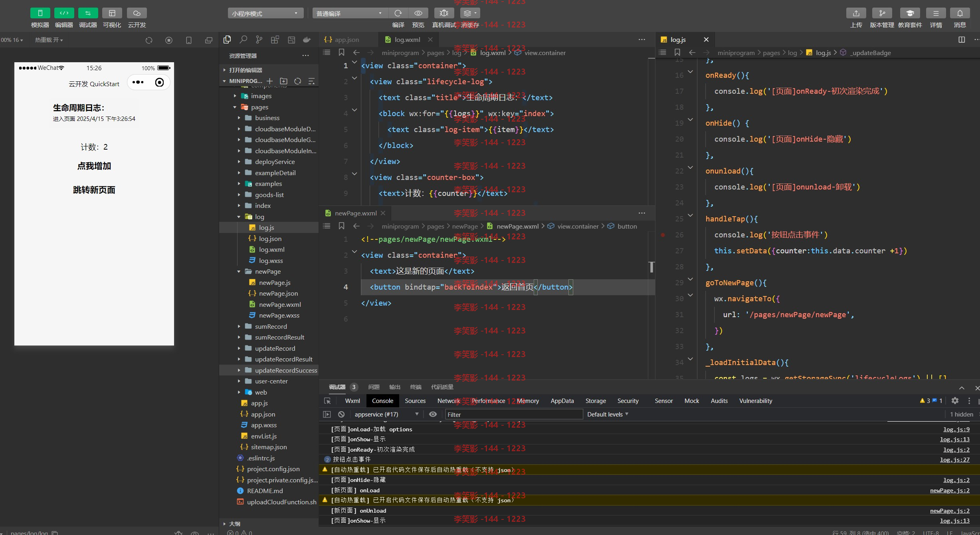
Task: Click log.js:27 source link
Action: point(955,460)
